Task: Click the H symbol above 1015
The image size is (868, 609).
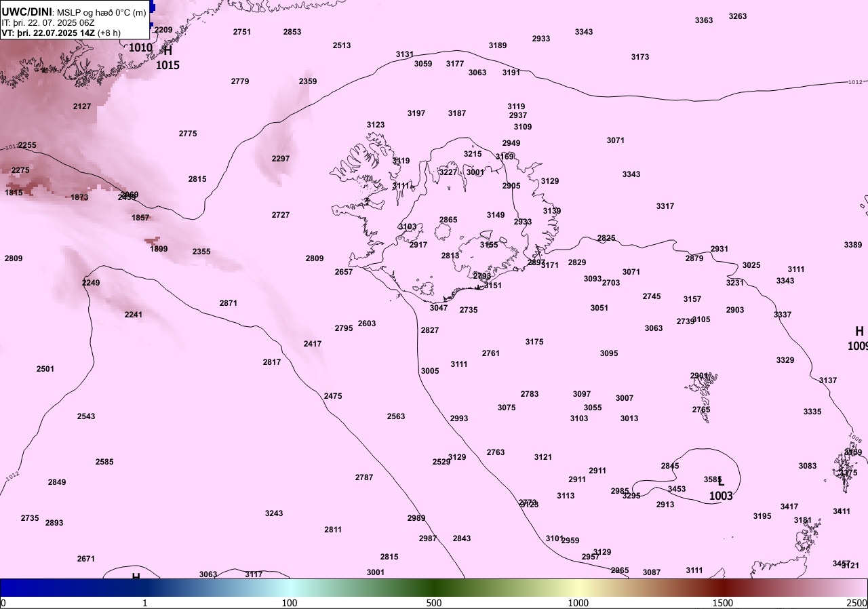Action: 167,51
